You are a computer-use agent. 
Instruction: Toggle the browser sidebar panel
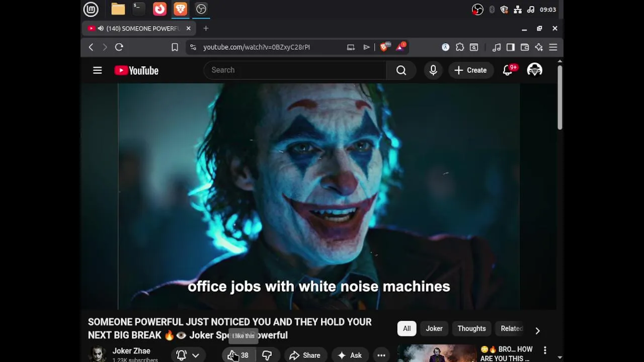[511, 47]
